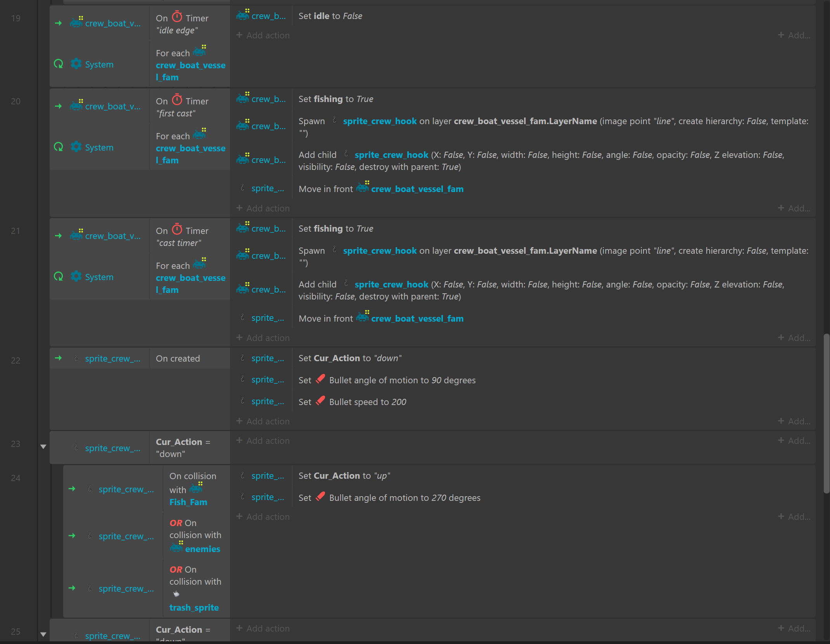The image size is (830, 644).
Task: Click Add action under event 22
Action: [x=263, y=421]
